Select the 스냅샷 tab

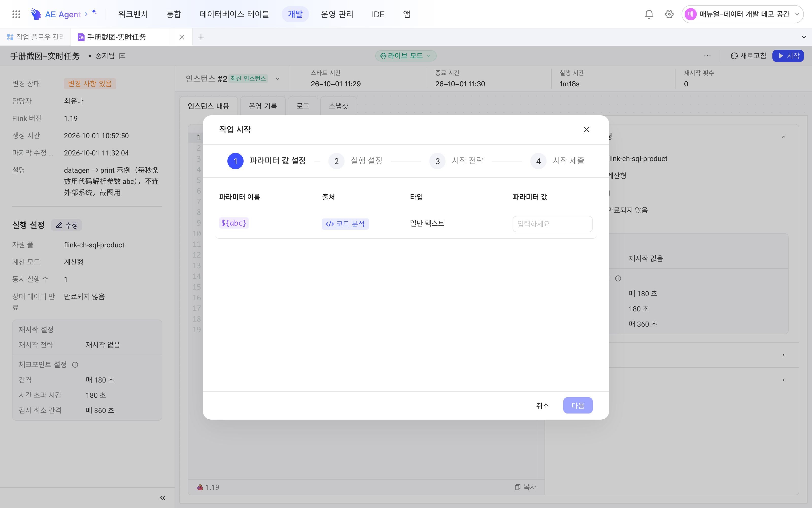pyautogui.click(x=339, y=106)
